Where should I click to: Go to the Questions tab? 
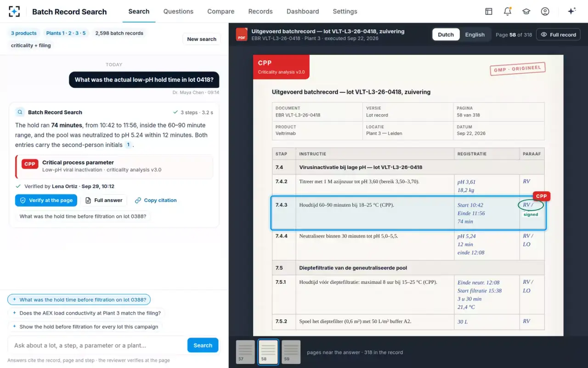click(x=178, y=11)
